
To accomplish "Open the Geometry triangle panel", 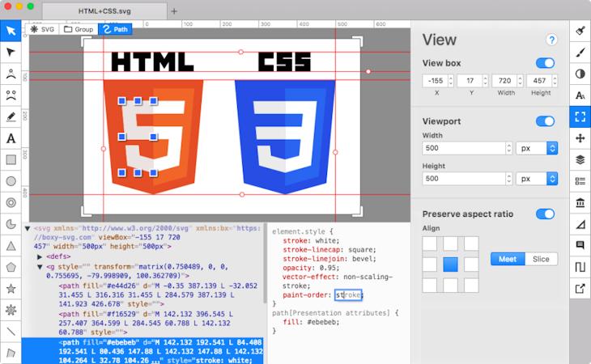I will [580, 224].
